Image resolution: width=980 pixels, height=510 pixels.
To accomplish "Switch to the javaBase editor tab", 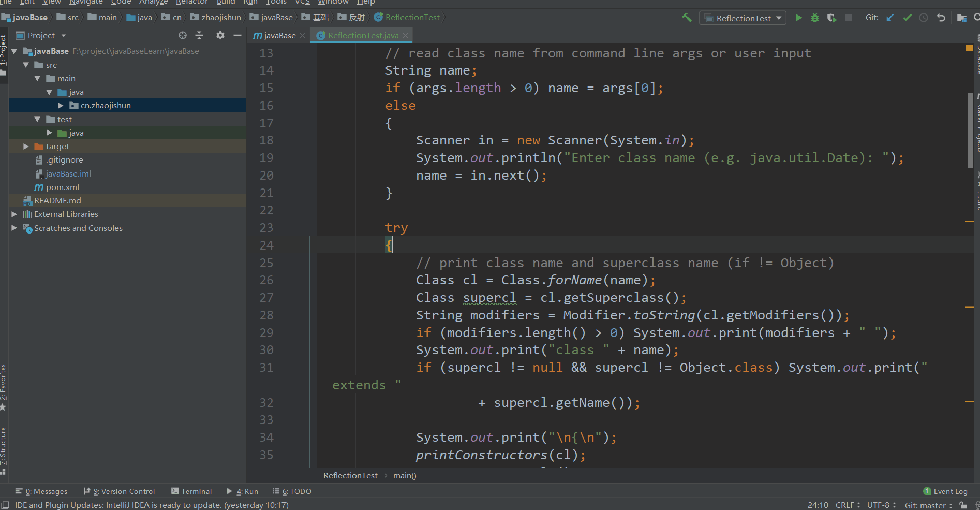I will point(275,35).
